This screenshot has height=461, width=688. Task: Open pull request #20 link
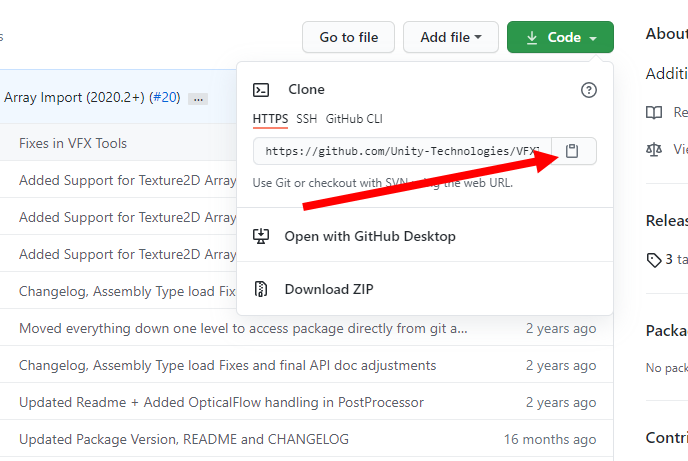pyautogui.click(x=165, y=97)
